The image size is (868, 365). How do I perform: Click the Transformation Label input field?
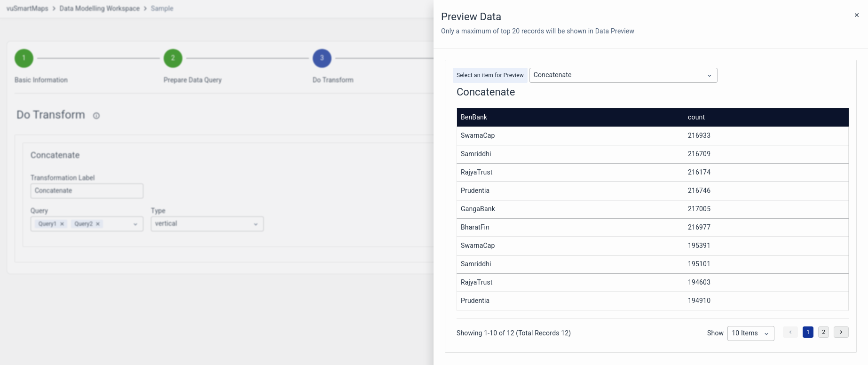click(x=87, y=190)
